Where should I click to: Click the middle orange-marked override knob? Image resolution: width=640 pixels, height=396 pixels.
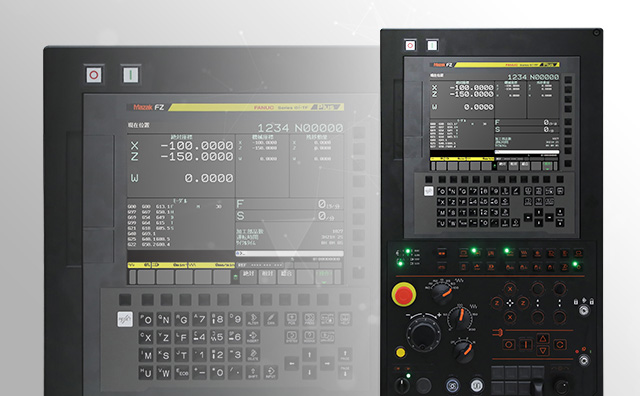(x=460, y=319)
